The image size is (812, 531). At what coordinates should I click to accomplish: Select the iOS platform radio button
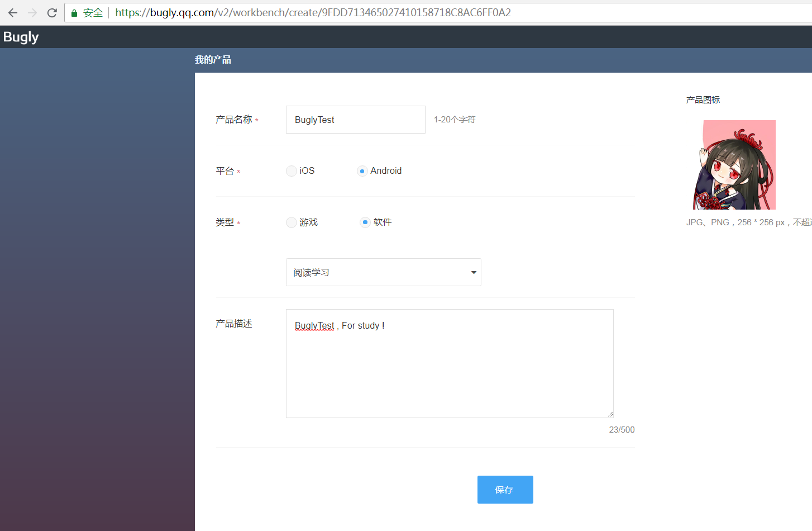(x=291, y=171)
